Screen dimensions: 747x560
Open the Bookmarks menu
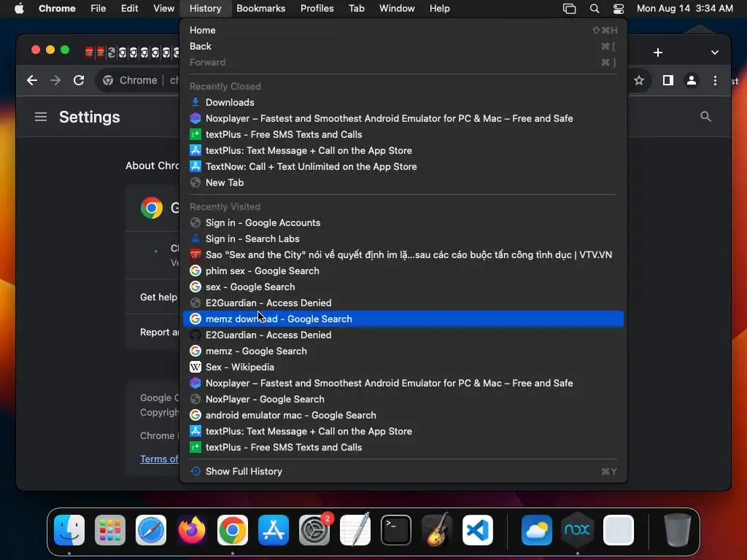(x=260, y=9)
